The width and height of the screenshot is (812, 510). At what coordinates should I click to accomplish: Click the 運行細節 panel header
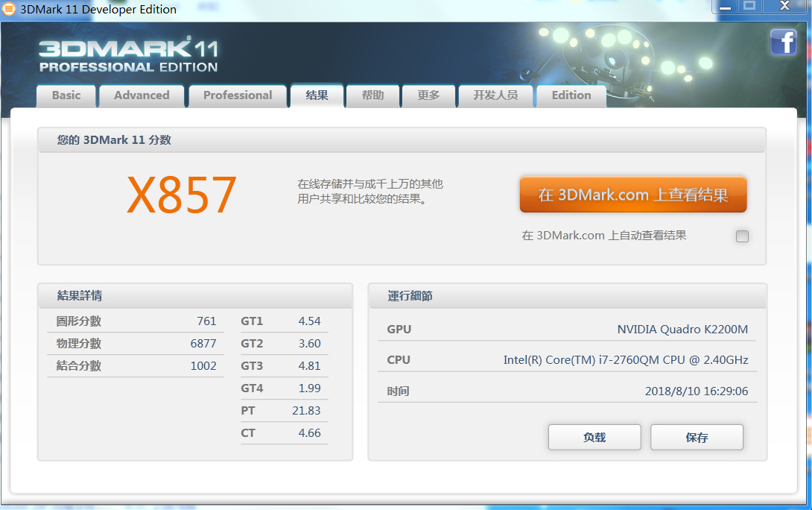[567, 296]
